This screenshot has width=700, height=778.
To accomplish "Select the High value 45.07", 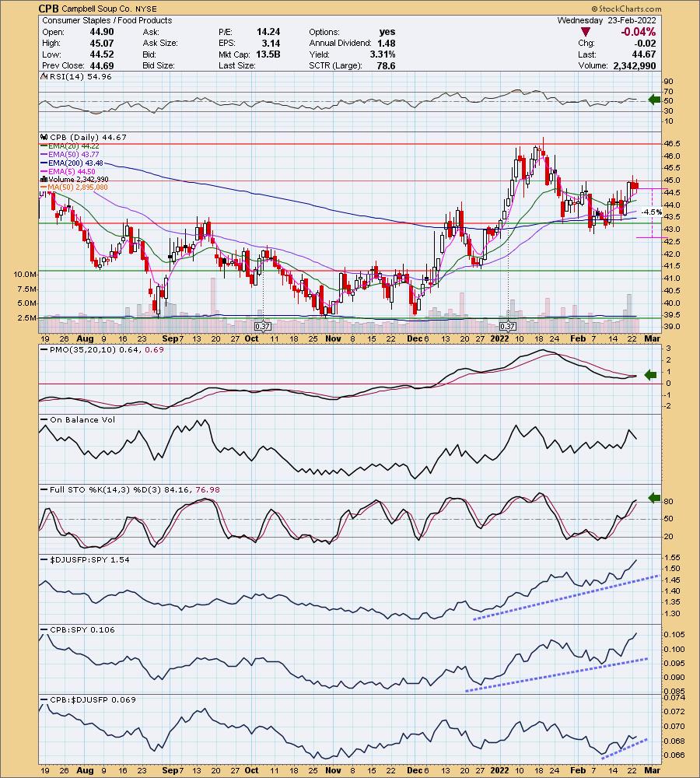I will (x=102, y=43).
